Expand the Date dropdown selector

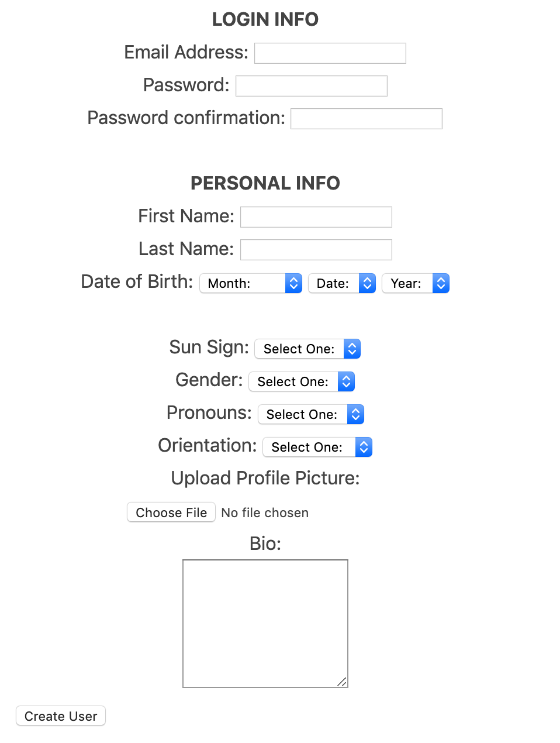pyautogui.click(x=341, y=284)
